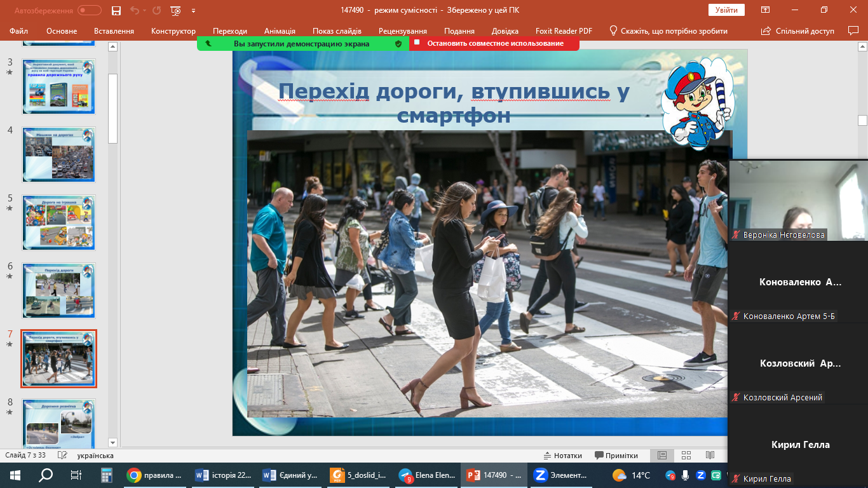Switch to the Основне tab

pyautogui.click(x=62, y=31)
